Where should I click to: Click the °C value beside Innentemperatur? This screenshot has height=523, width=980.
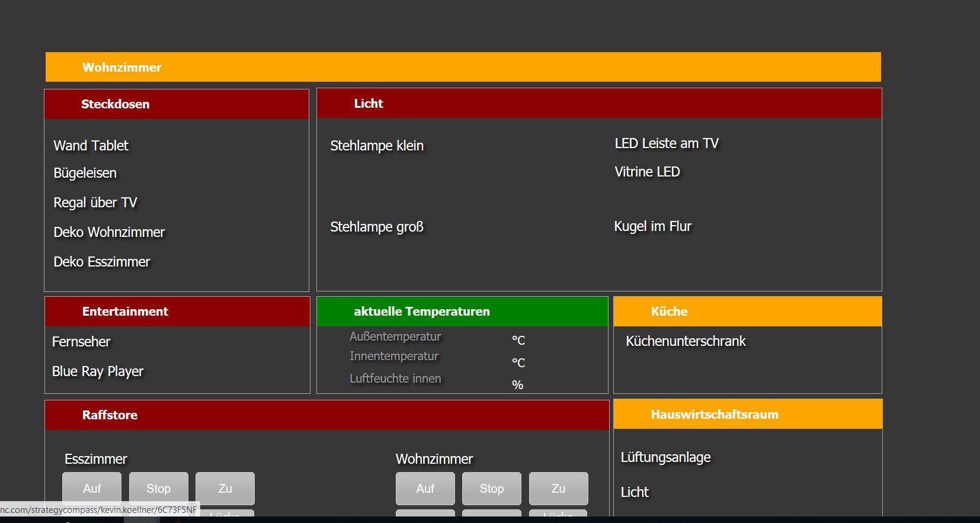(x=518, y=362)
